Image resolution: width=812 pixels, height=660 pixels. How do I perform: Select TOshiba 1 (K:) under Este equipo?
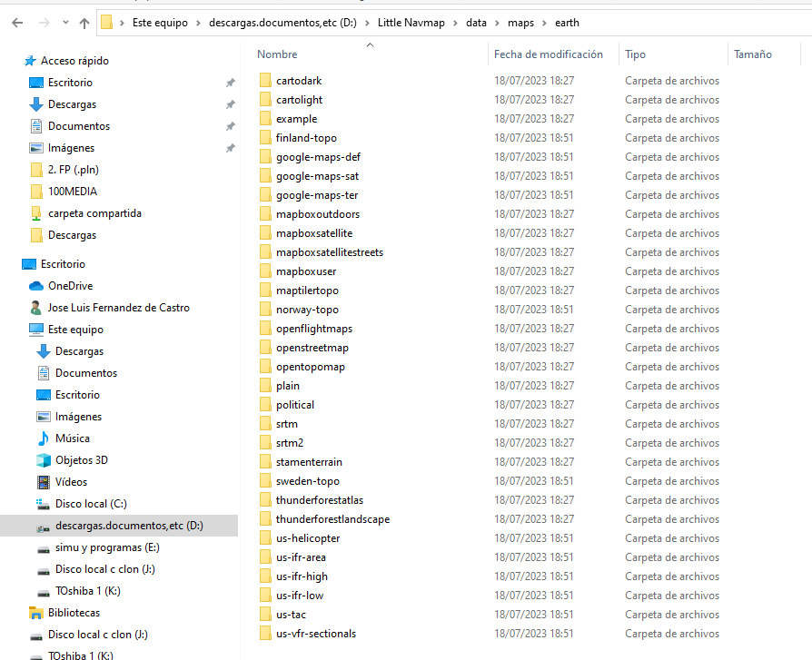[88, 591]
